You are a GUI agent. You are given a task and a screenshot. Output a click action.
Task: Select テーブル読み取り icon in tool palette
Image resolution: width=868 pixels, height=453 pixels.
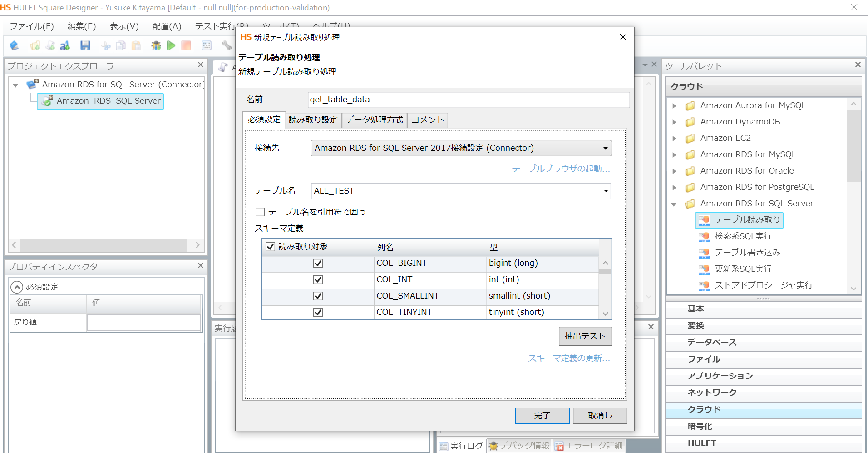[x=704, y=220]
